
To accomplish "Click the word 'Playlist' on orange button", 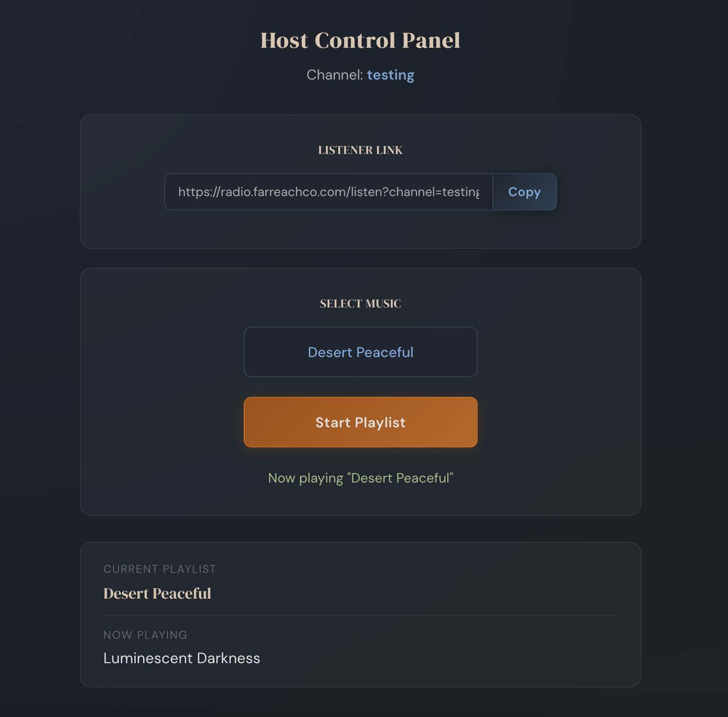I will pos(380,423).
